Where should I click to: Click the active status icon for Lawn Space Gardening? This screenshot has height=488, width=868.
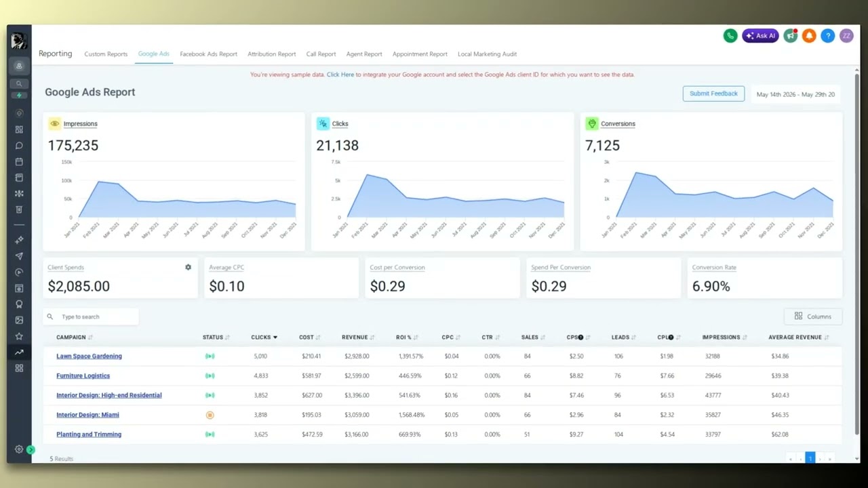(210, 356)
